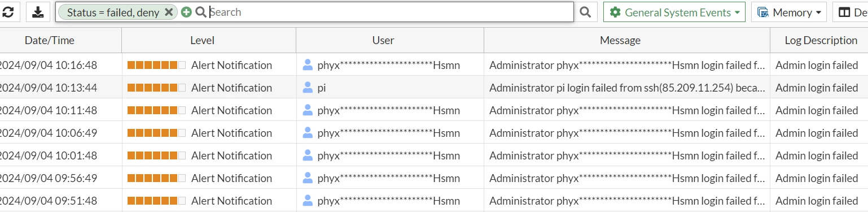The image size is (868, 212).
Task: Click the user name in the 10:06:49 row
Action: pos(388,133)
